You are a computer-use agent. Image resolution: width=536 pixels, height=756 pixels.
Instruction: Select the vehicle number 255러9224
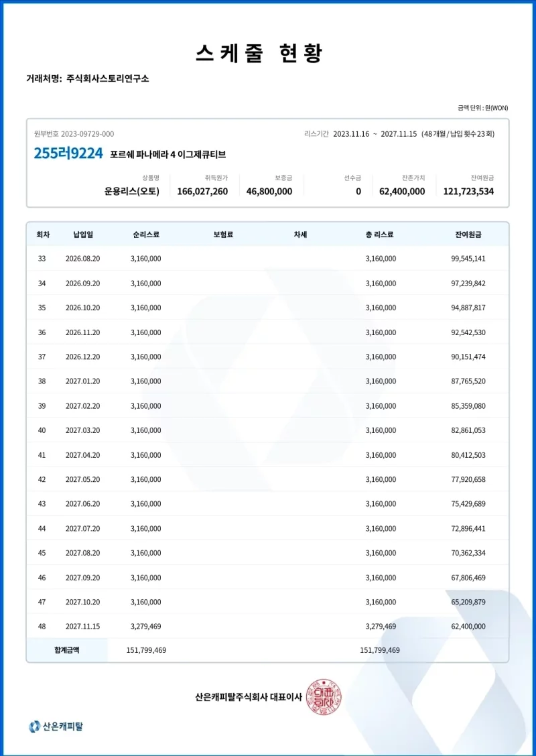tap(68, 153)
